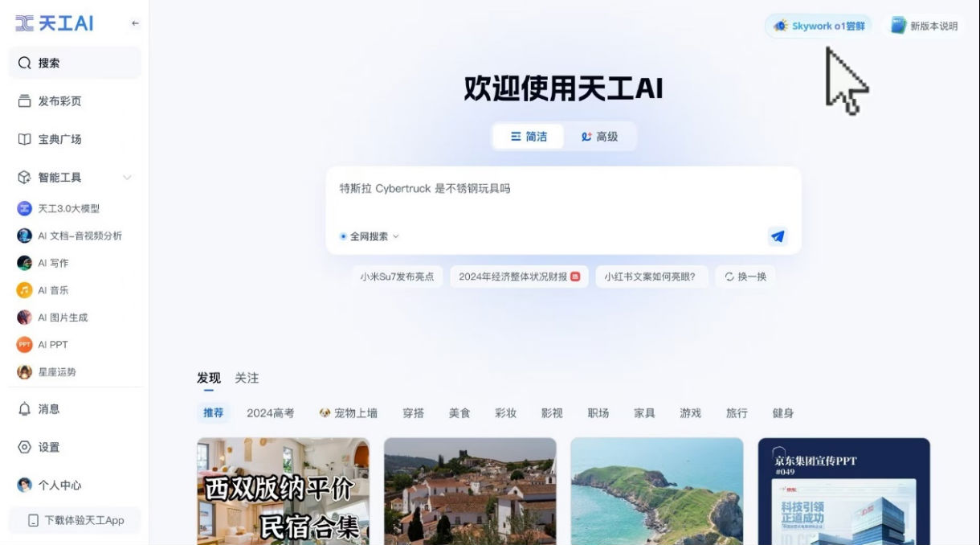Viewport: 980px width, 545px height.
Task: Open 个人中心 in the sidebar
Action: pos(59,486)
